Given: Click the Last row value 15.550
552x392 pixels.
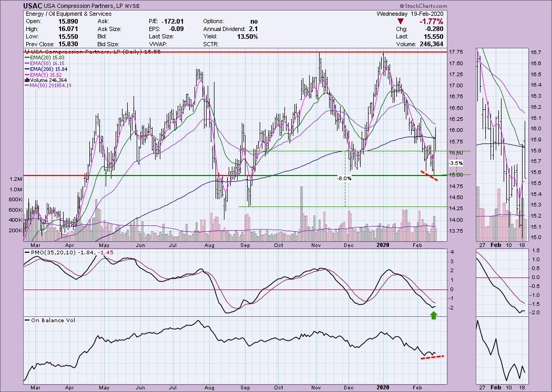Looking at the screenshot, I should pyautogui.click(x=433, y=37).
